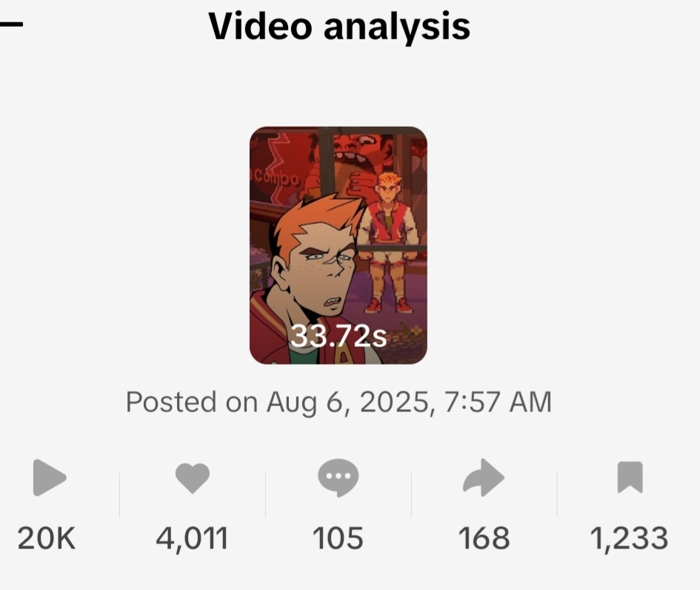Tap the share arrow icon
Image resolution: width=700 pixels, height=590 pixels.
484,477
